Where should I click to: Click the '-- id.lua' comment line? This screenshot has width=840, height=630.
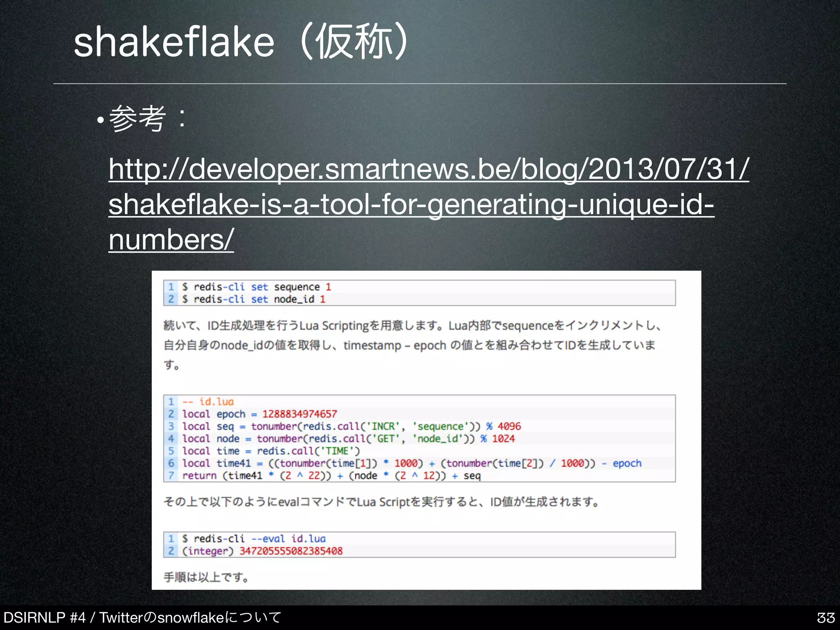[x=208, y=402]
